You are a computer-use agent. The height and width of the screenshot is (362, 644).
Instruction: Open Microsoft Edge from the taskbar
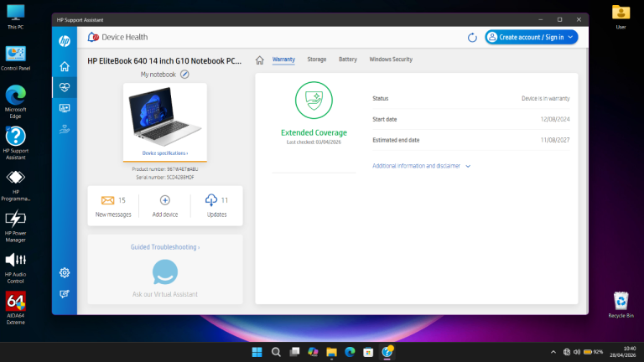[x=350, y=352]
